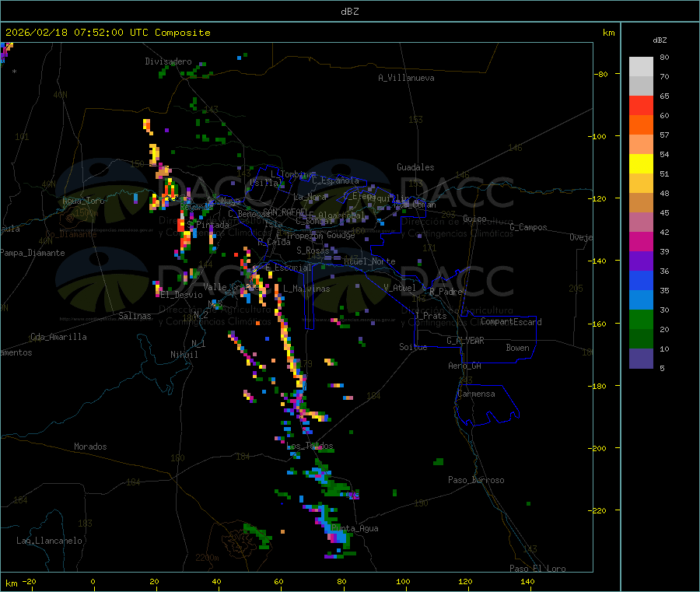The image size is (700, 592).
Task: Click the Aero_GA location label
Action: click(465, 366)
